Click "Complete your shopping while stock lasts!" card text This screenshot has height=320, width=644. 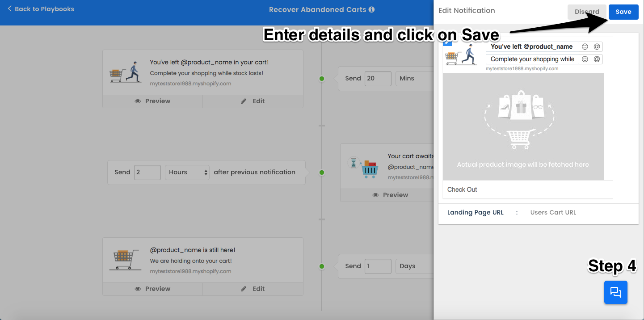tap(206, 73)
